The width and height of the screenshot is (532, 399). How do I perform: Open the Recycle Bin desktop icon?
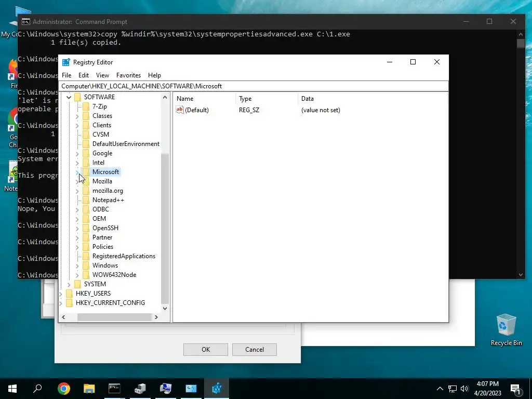pyautogui.click(x=506, y=330)
